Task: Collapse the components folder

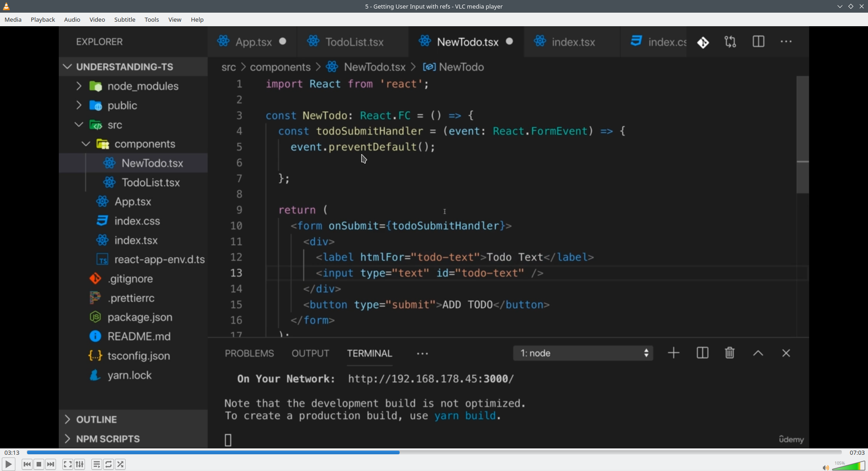Action: (x=133, y=144)
